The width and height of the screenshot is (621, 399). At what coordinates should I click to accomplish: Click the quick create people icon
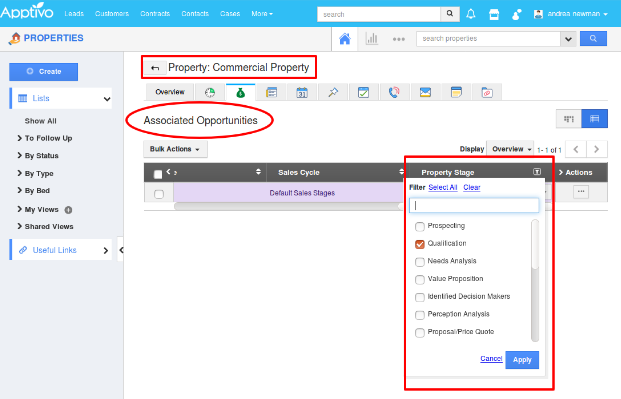[x=516, y=14]
